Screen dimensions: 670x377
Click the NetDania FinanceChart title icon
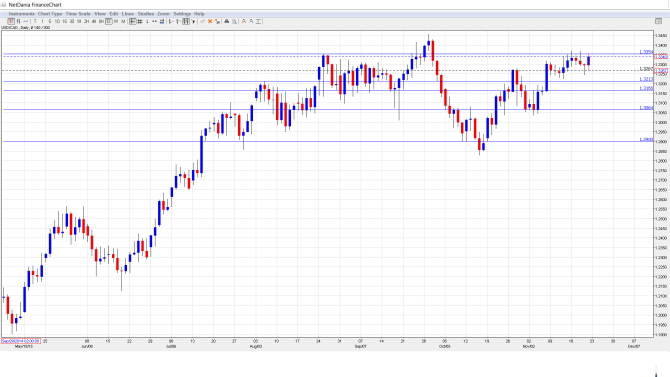[3, 5]
